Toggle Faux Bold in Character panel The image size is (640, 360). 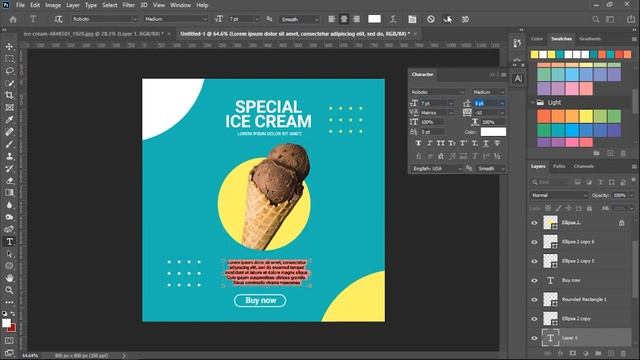click(418, 143)
